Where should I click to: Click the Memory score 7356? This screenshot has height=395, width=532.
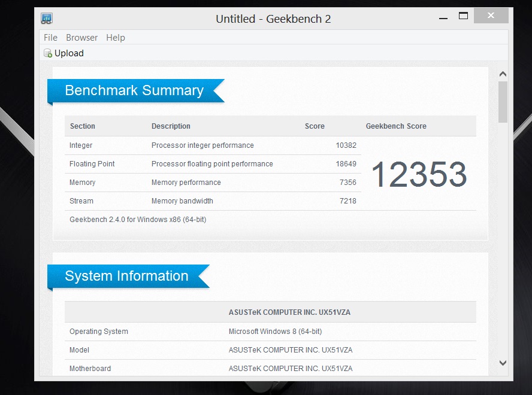pos(347,183)
